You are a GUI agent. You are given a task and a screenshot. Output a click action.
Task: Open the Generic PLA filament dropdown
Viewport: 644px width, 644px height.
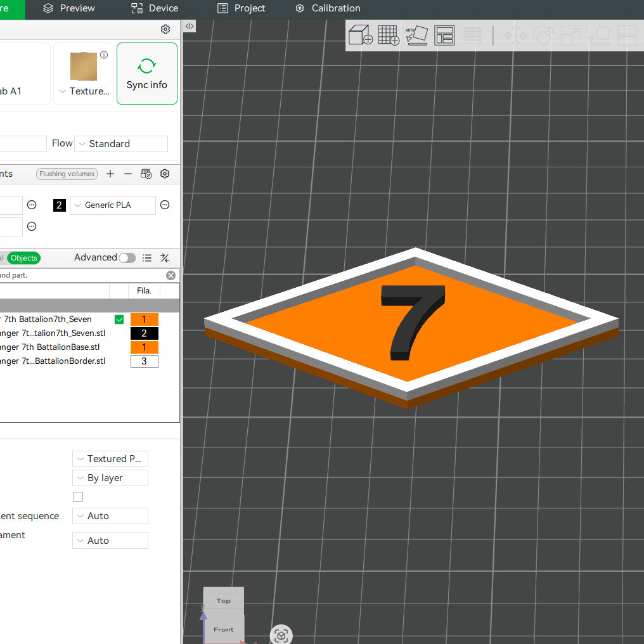click(113, 205)
